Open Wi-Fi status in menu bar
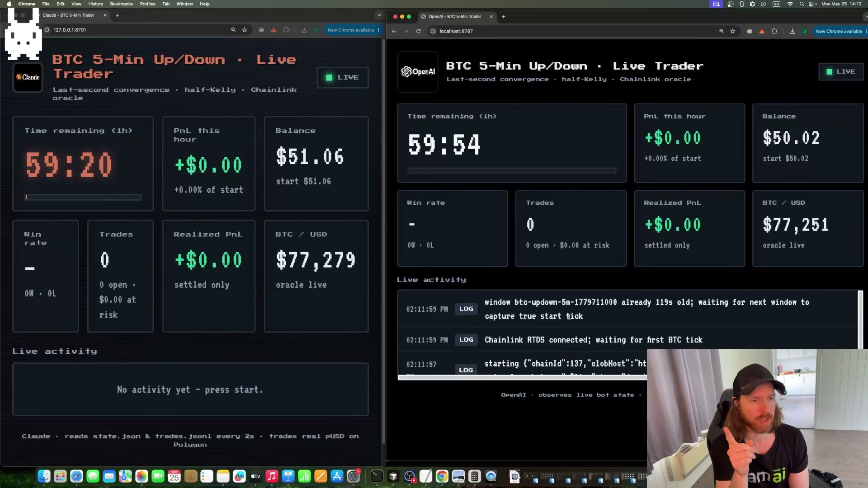Viewport: 868px width, 488px height. click(x=790, y=4)
